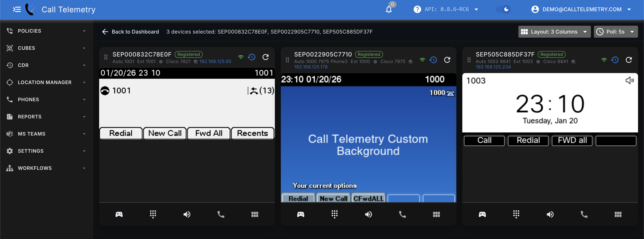Expand the Cubes menu
This screenshot has width=644, height=239.
pyautogui.click(x=47, y=48)
